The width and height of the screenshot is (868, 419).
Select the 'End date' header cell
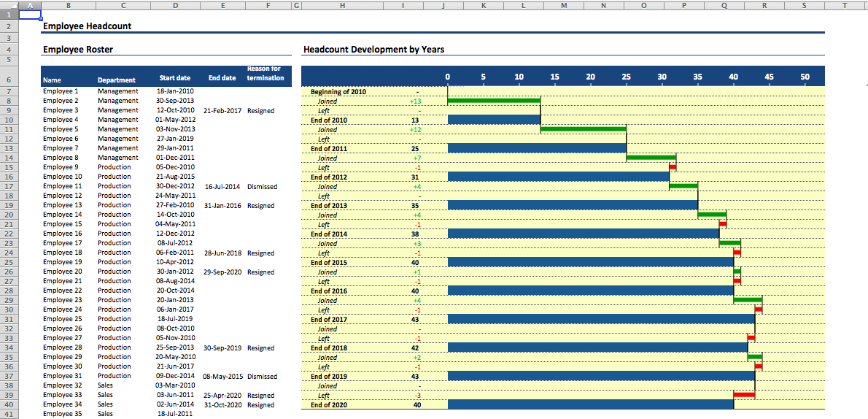(222, 78)
